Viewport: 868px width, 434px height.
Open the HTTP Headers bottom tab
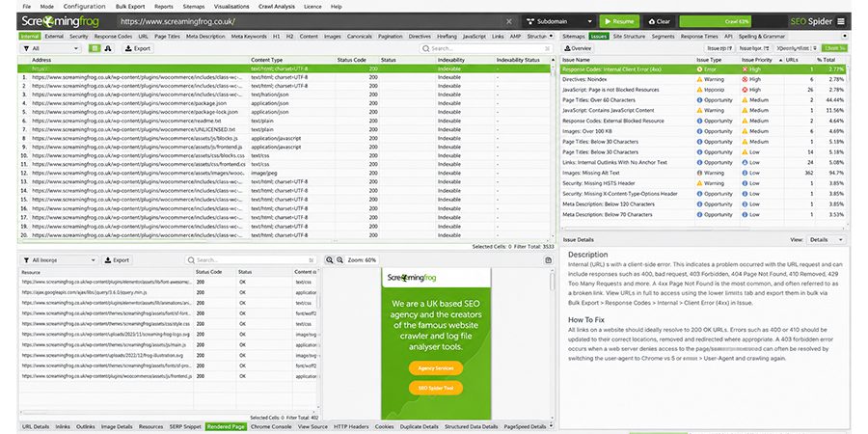351,427
